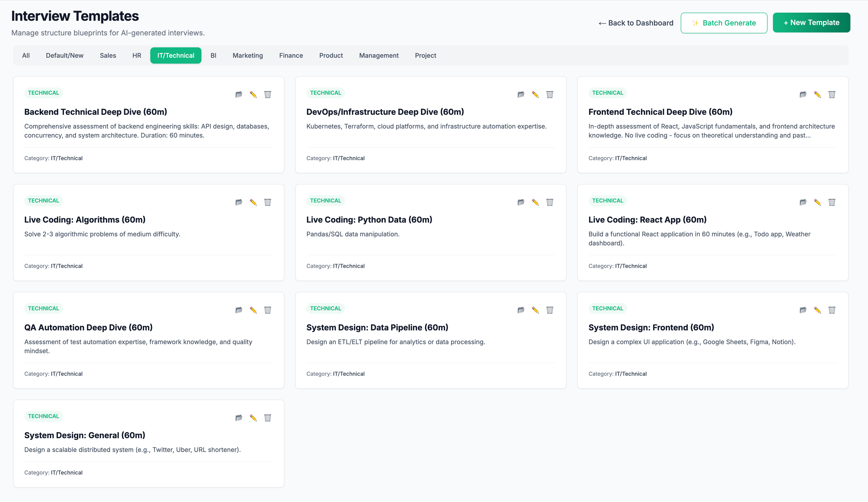
Task: Edit the Frontend Technical Deep Dive template
Action: tap(817, 95)
